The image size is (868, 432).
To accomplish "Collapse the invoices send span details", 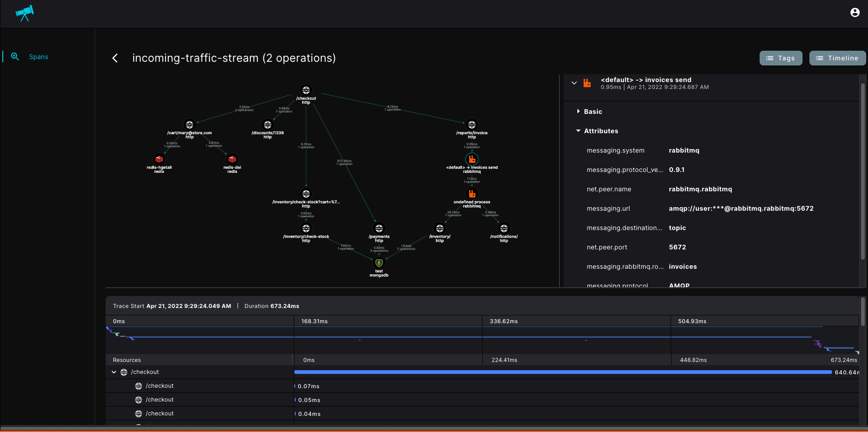I will coord(574,83).
